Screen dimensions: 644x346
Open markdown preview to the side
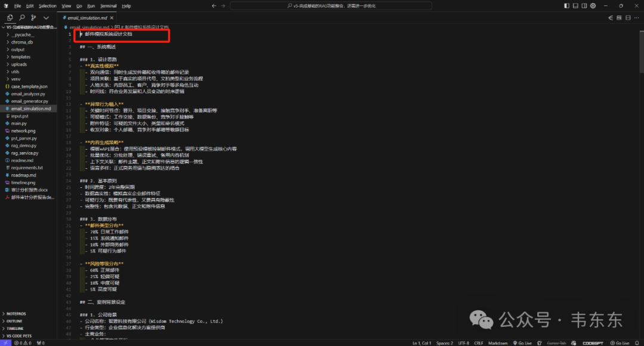(x=619, y=18)
